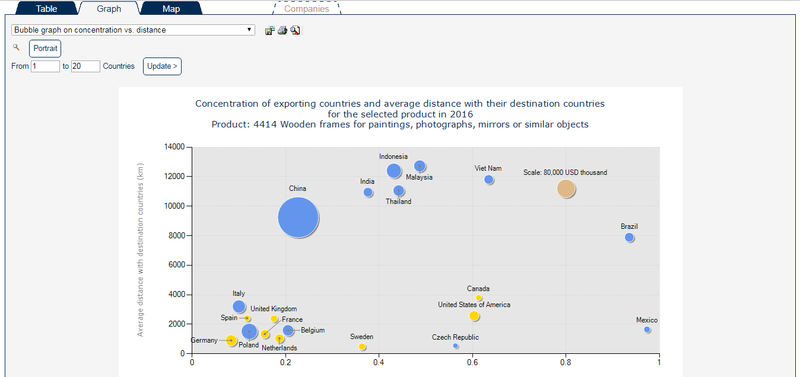The width and height of the screenshot is (800, 377).
Task: Click the Sweden bubble
Action: [x=362, y=347]
